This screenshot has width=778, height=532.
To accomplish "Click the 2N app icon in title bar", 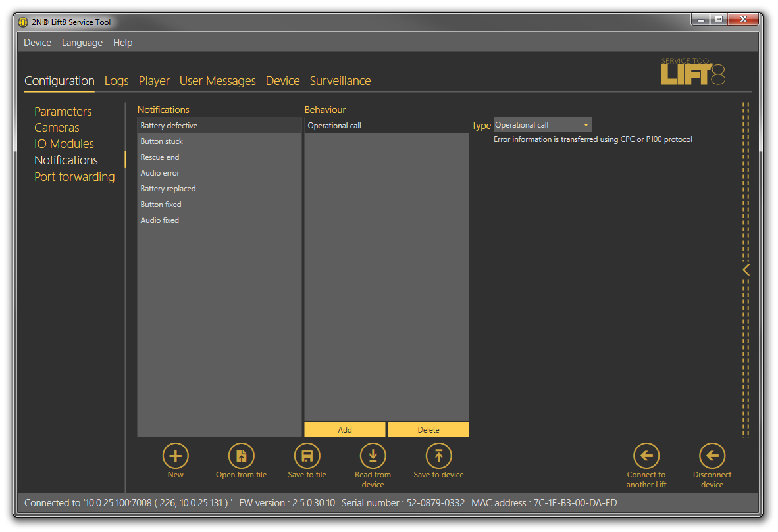I will coord(23,22).
